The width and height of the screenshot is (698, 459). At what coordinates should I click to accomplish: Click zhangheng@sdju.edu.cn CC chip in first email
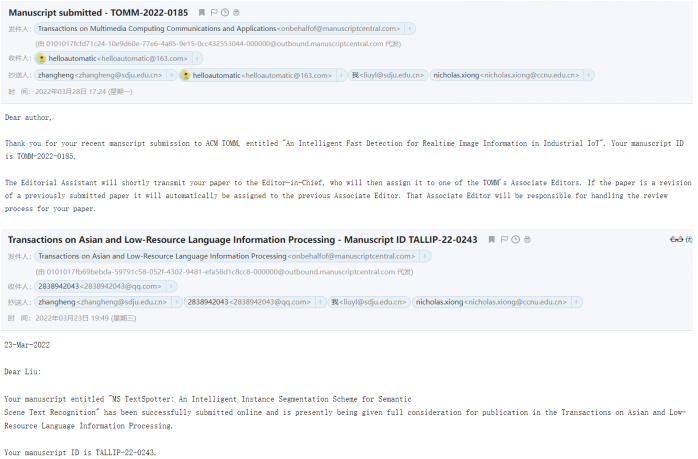click(x=99, y=75)
